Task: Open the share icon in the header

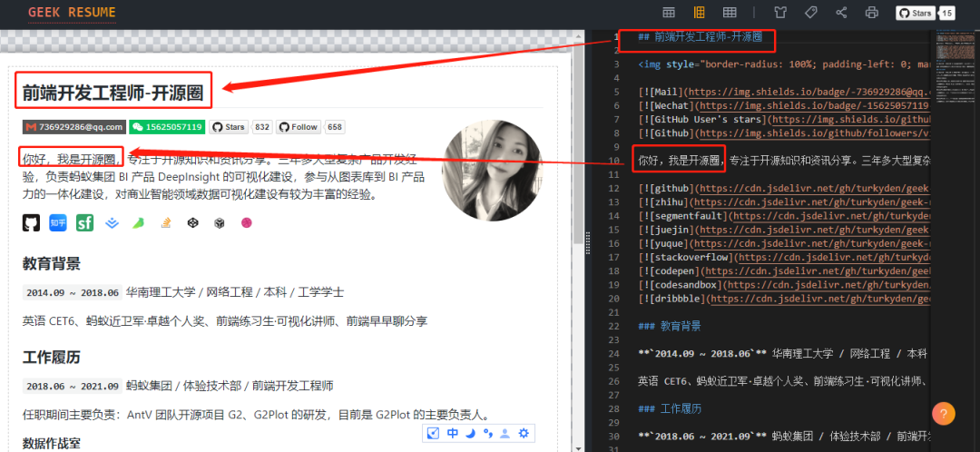Action: pos(841,13)
